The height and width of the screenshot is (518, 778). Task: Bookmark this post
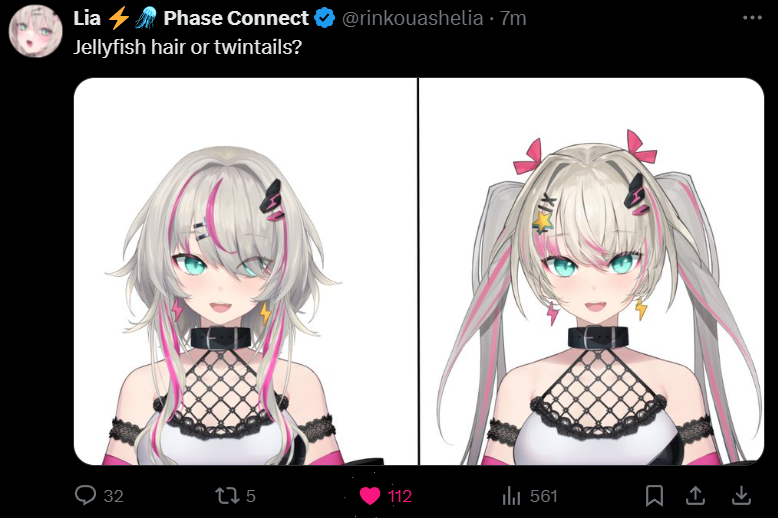coord(654,495)
